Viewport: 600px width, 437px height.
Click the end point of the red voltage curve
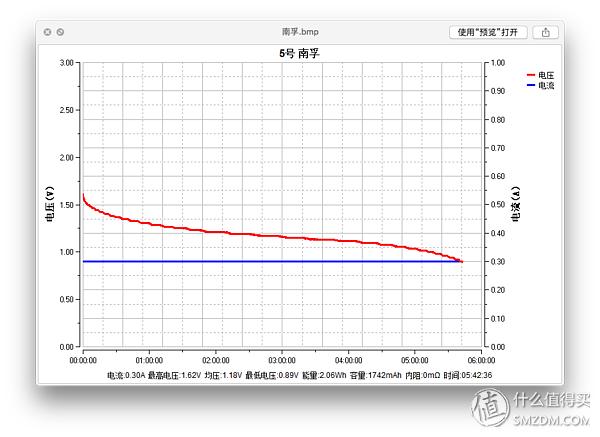(x=462, y=262)
